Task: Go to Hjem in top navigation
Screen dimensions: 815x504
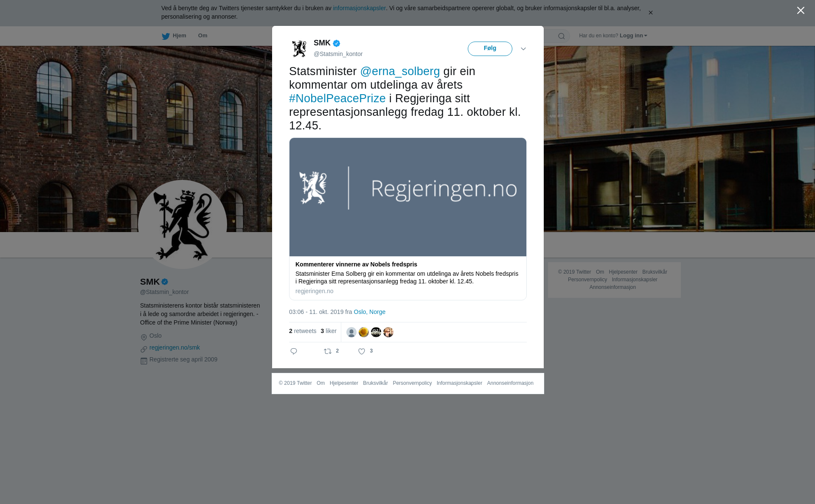Action: [174, 36]
